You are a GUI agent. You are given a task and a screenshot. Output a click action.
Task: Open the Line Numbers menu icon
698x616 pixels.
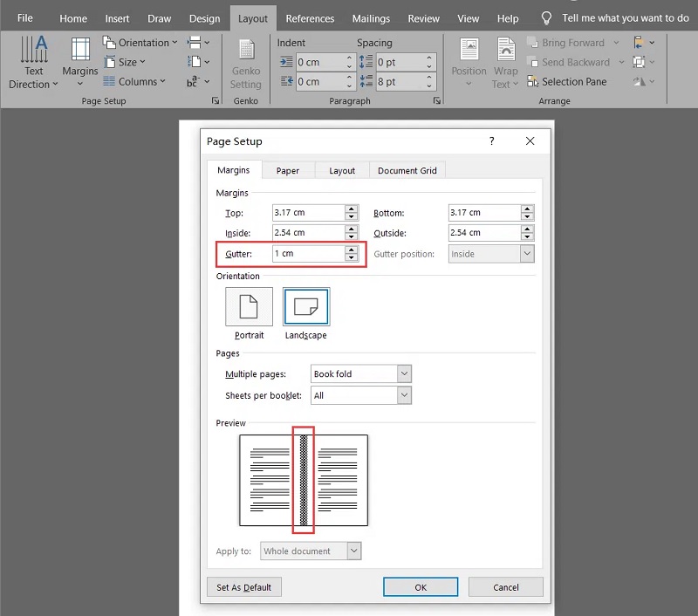(198, 62)
